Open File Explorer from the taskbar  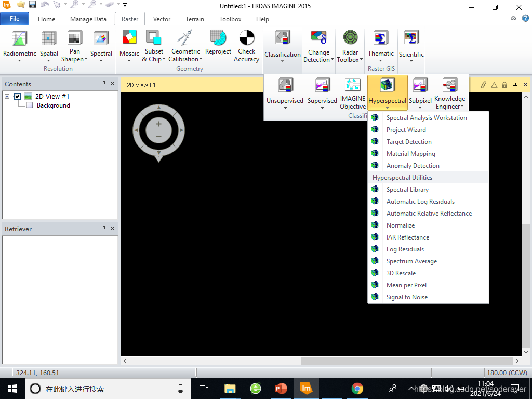(230, 389)
